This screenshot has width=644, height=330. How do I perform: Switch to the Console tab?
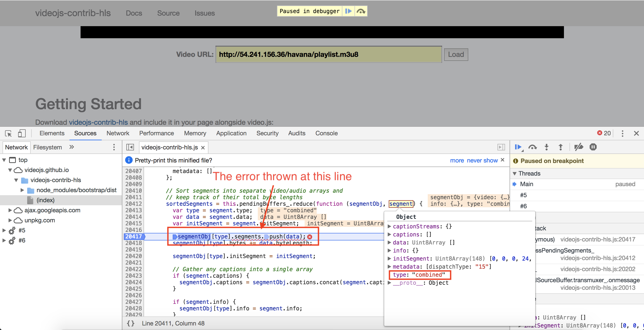pos(326,133)
